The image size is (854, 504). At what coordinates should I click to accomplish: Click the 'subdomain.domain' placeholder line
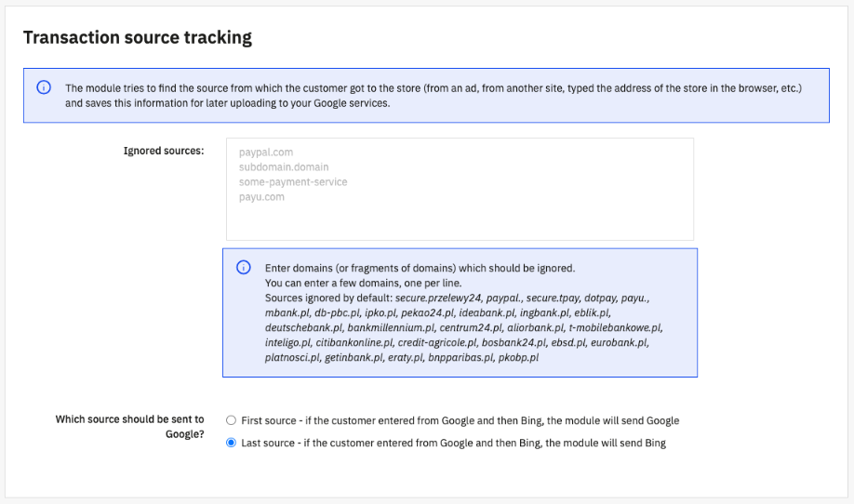[284, 167]
